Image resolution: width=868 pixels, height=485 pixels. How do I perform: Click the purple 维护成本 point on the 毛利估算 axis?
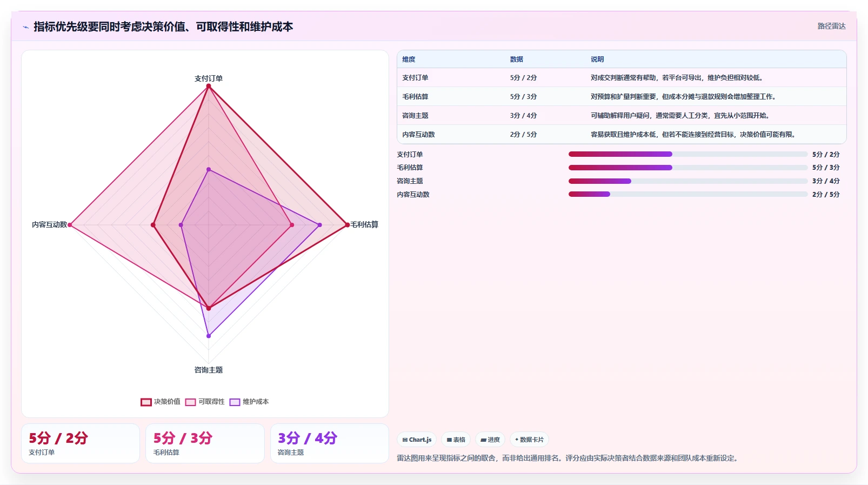point(319,225)
